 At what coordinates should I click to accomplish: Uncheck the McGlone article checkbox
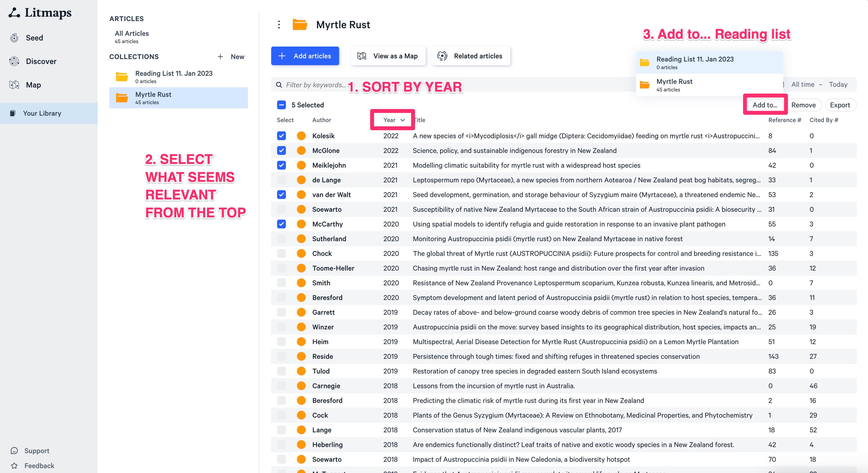click(281, 150)
